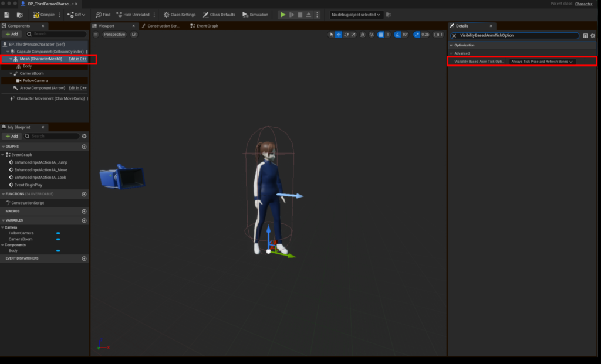Screen dimensions: 601x364
Task: Click the Browse to asset icon
Action: (20, 15)
